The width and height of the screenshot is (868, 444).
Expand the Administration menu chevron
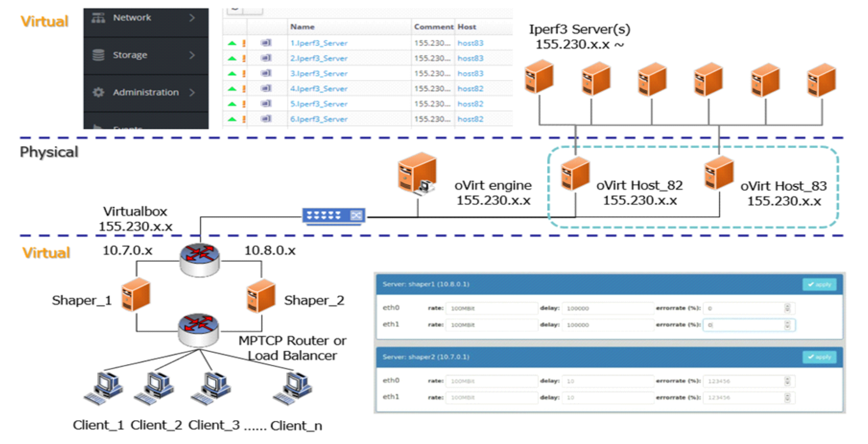(x=192, y=92)
